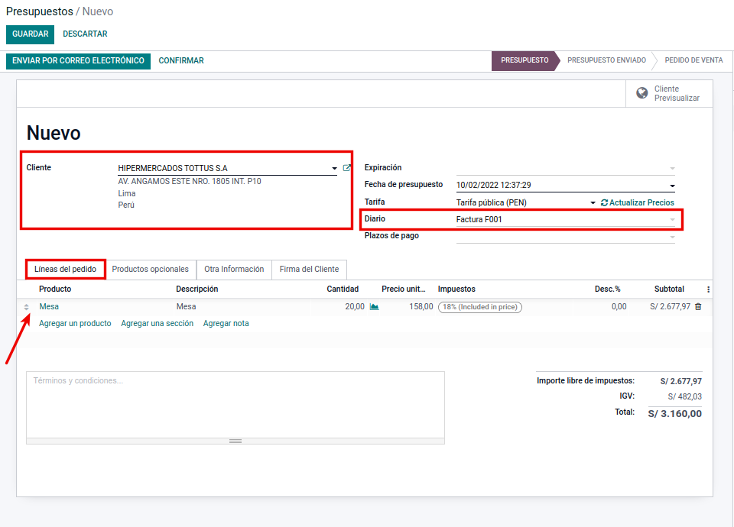Screen dimensions: 734x527
Task: Click the resize handle under terms box
Action: (235, 440)
